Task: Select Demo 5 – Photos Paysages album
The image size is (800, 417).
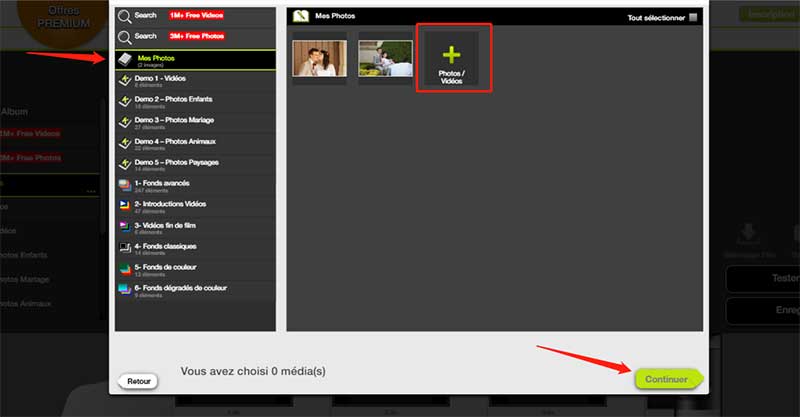Action: click(175, 164)
